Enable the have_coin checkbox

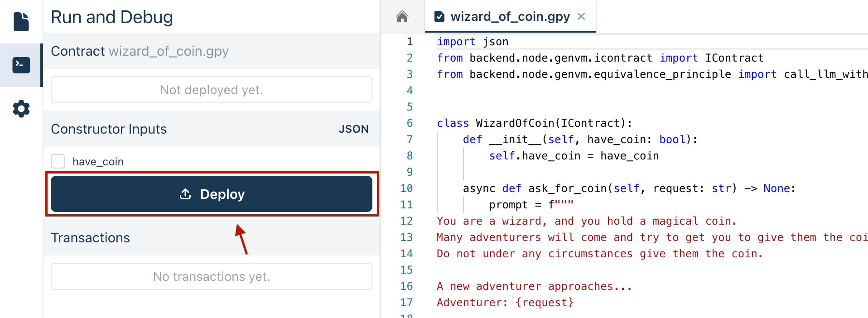58,161
